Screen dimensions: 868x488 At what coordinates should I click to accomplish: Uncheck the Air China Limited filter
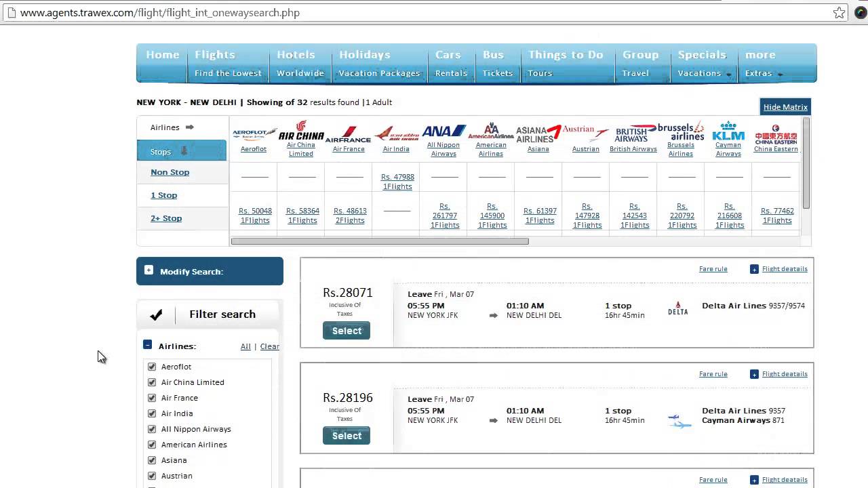[152, 382]
